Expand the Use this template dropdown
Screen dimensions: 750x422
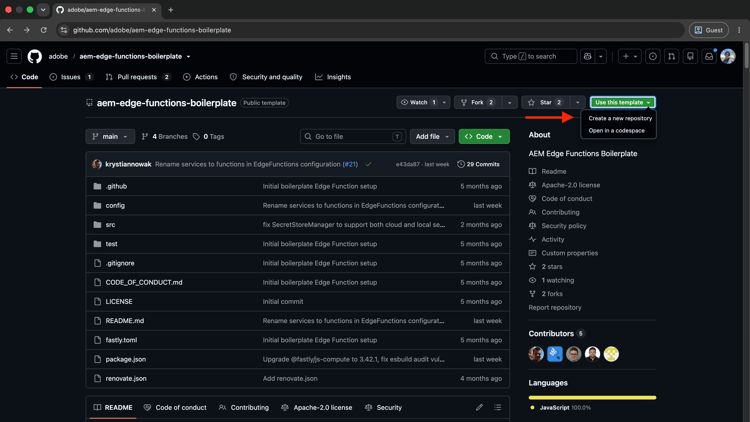click(623, 102)
